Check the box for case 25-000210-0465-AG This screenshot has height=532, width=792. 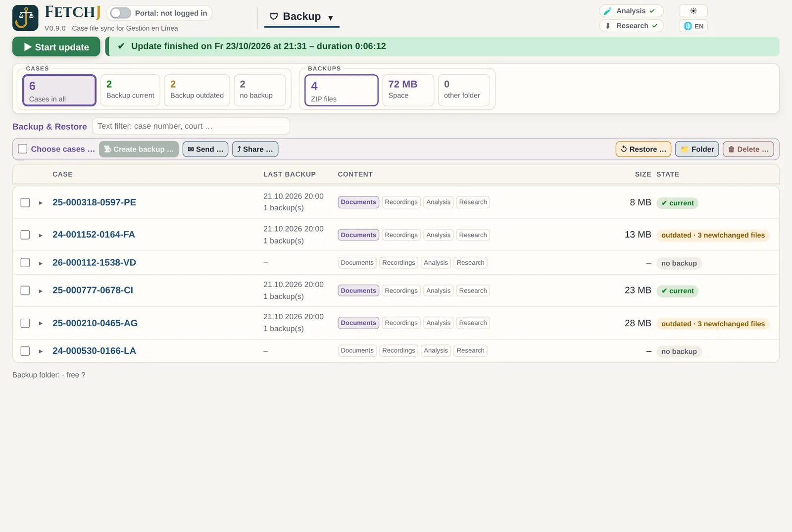coord(25,323)
